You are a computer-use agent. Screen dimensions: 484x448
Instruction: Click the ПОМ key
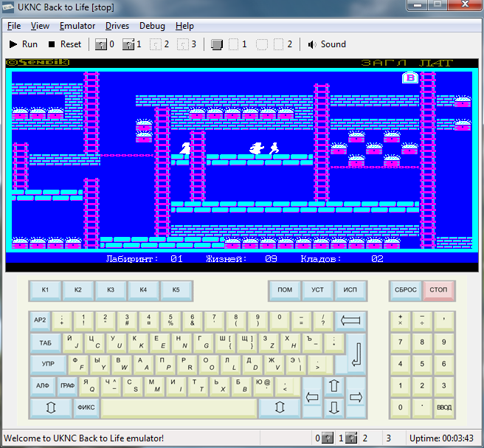click(285, 290)
